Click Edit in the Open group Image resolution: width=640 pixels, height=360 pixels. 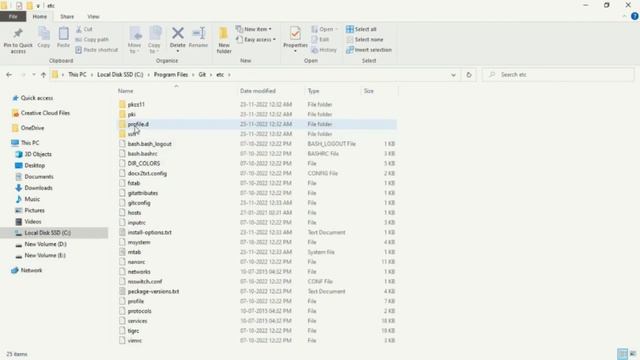[320, 40]
